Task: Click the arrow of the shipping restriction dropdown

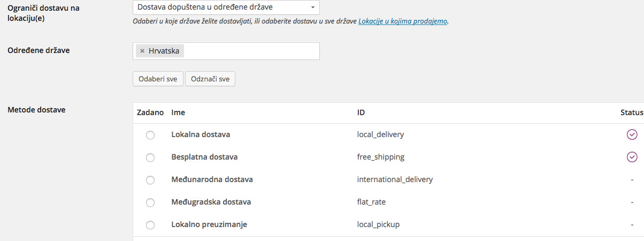Action: click(312, 8)
